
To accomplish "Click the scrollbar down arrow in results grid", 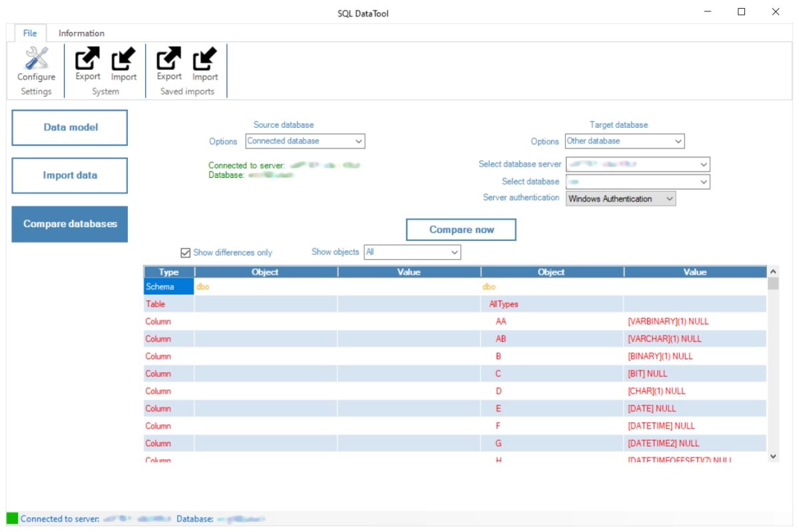I will pos(773,457).
